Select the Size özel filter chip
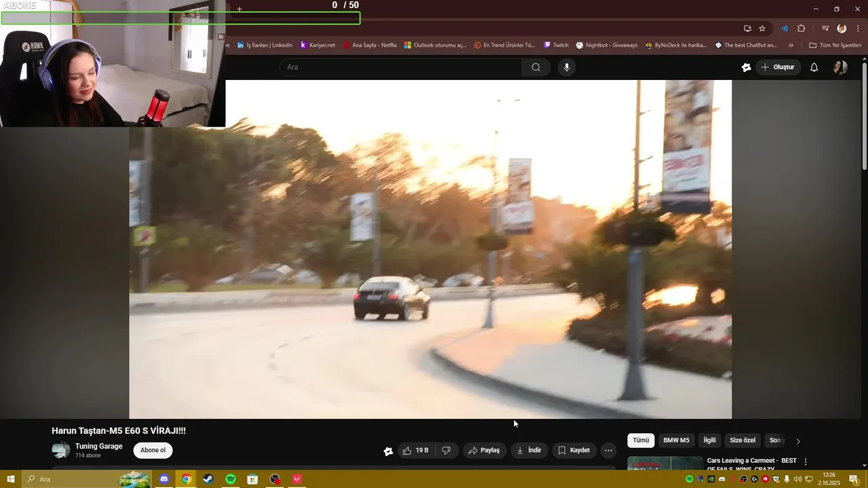Image resolution: width=868 pixels, height=488 pixels. [x=743, y=441]
